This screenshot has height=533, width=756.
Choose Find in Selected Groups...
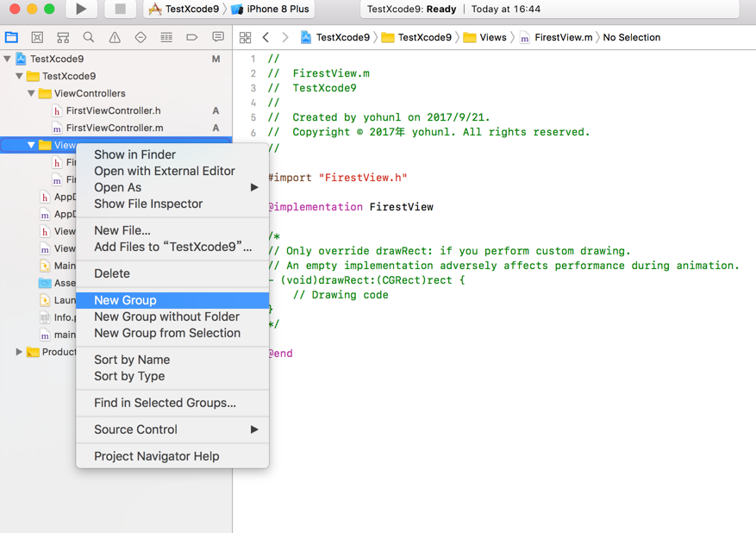(172, 403)
